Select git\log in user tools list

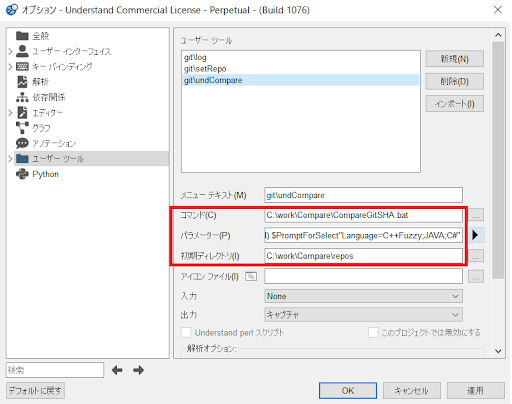click(x=195, y=57)
